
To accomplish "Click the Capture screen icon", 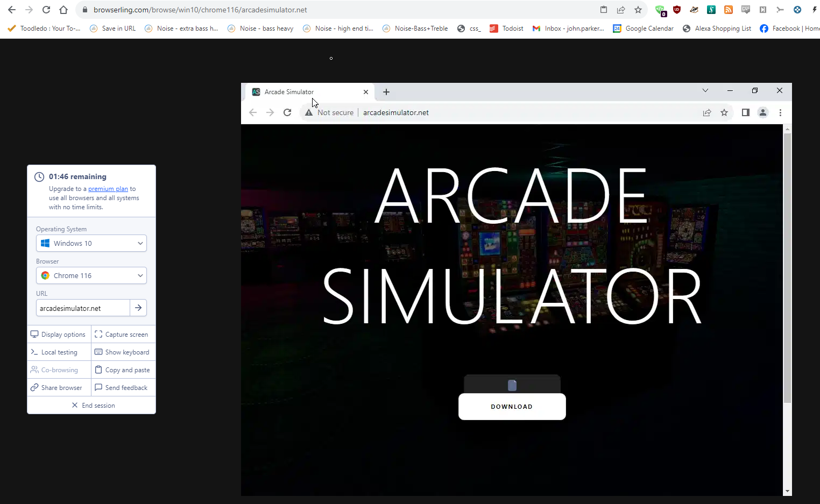I will [98, 335].
